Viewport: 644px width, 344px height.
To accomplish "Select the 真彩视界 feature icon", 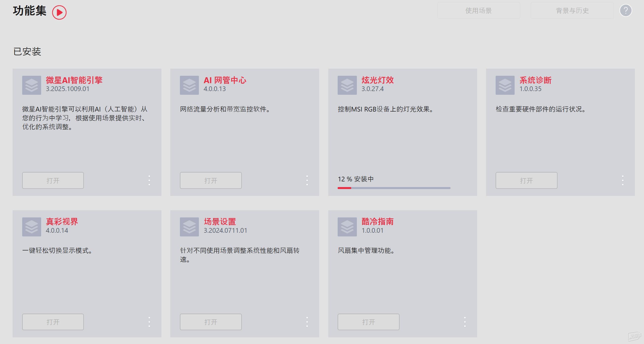I will click(31, 227).
